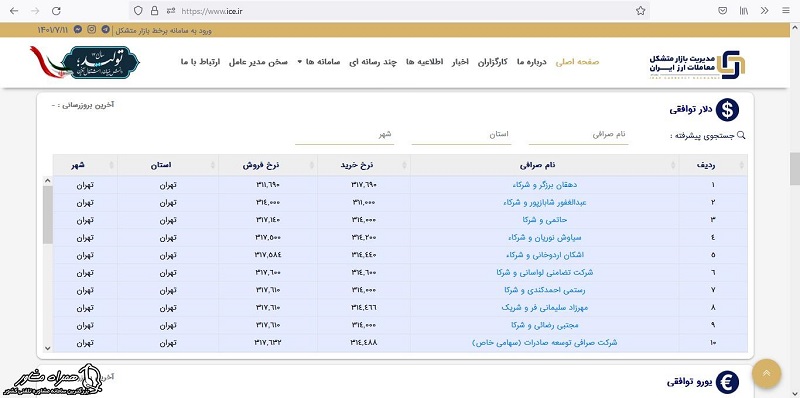Click the table scrollbar up arrow
Screen dimensions: 800x398
click(48, 181)
